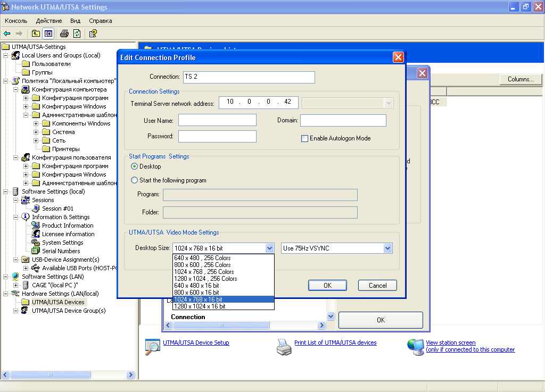Open the Справка menu
Image resolution: width=545 pixels, height=392 pixels.
click(x=101, y=21)
